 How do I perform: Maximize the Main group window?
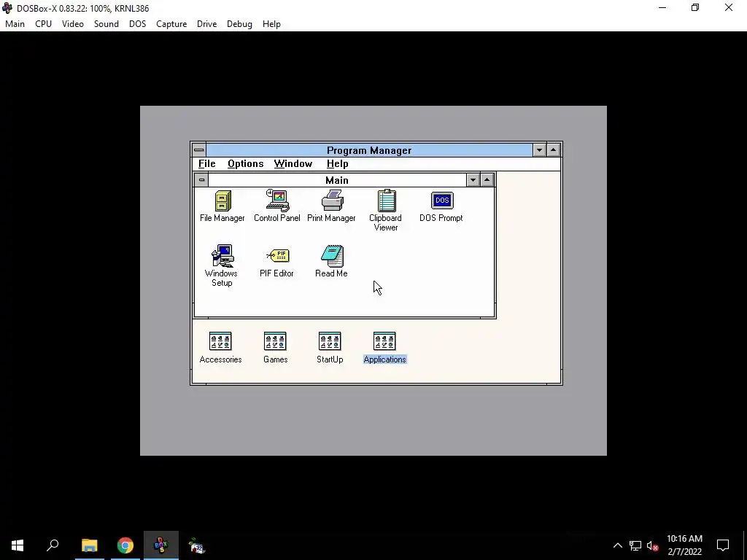tap(487, 180)
